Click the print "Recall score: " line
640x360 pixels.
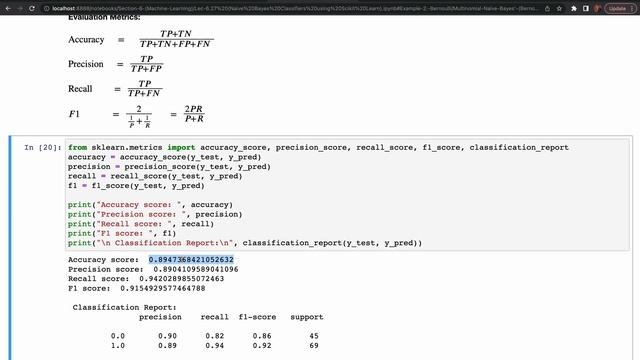(x=141, y=224)
